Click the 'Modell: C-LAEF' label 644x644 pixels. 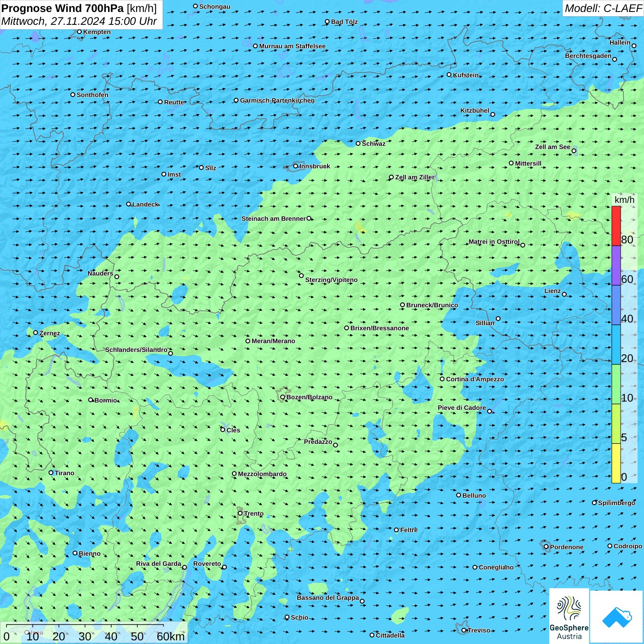603,8
